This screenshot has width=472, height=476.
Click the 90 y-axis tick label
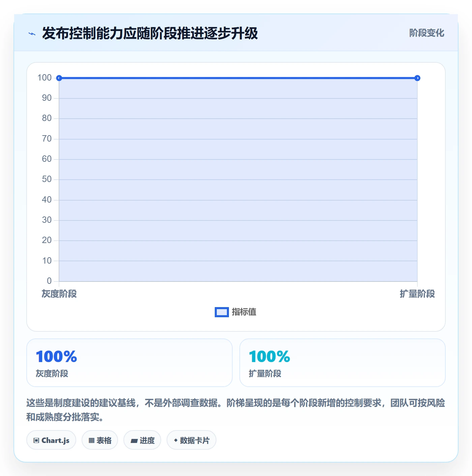pos(47,98)
